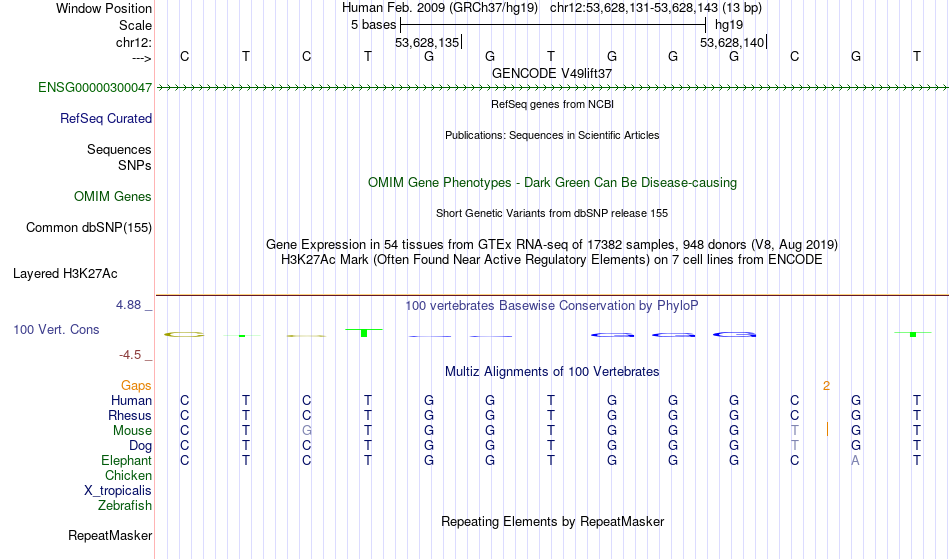Click the GTEx Gene Expression track title
950x559 pixels.
click(552, 245)
